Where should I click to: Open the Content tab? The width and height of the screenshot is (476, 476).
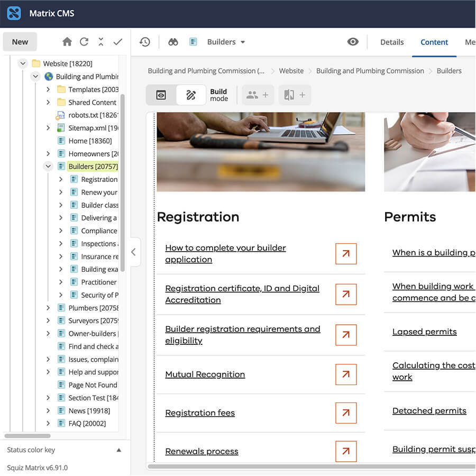434,42
